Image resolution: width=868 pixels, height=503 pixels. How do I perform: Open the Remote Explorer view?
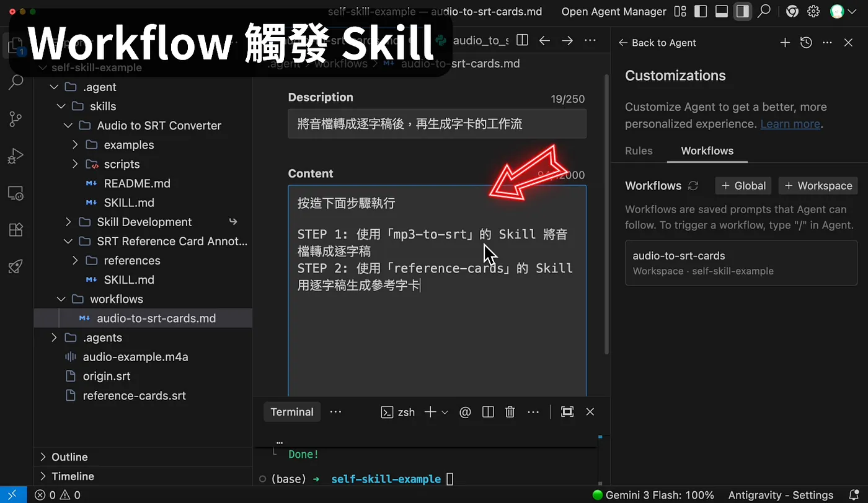(x=16, y=193)
